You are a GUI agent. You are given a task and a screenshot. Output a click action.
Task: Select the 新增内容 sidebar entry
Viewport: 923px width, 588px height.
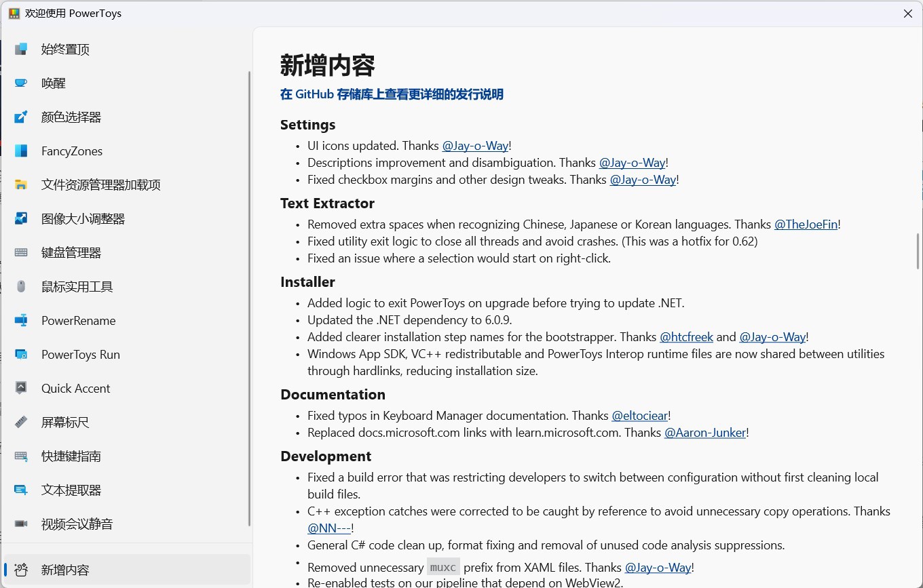point(66,570)
